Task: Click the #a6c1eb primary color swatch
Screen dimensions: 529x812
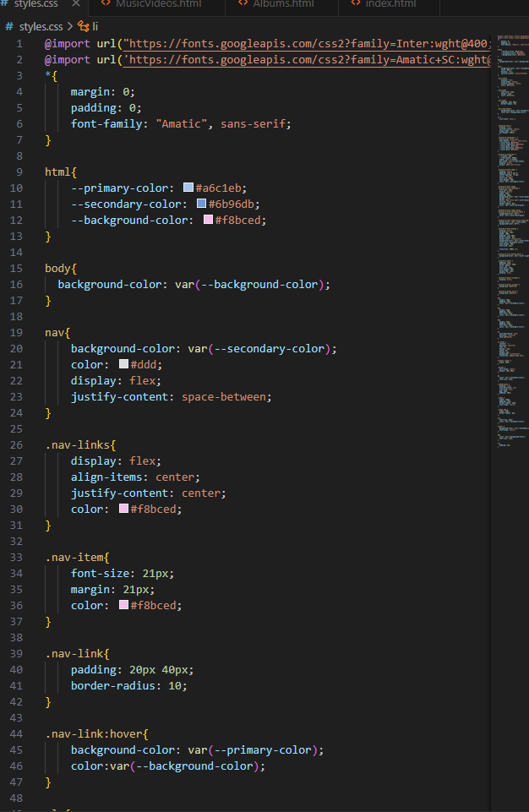Action: (x=188, y=188)
